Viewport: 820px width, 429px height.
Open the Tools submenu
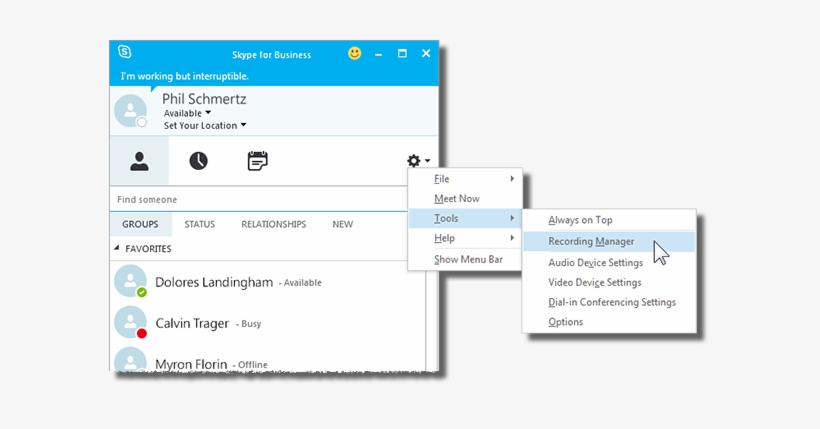(465, 218)
